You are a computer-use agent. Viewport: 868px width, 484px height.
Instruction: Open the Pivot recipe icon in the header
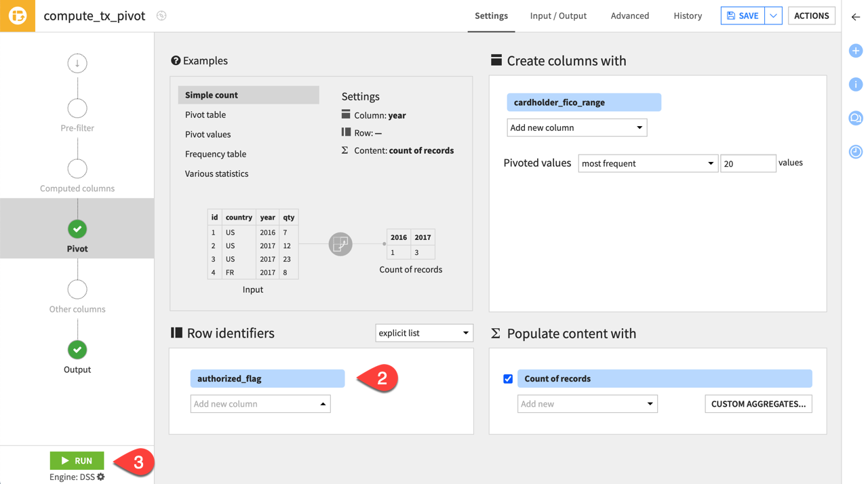click(16, 15)
